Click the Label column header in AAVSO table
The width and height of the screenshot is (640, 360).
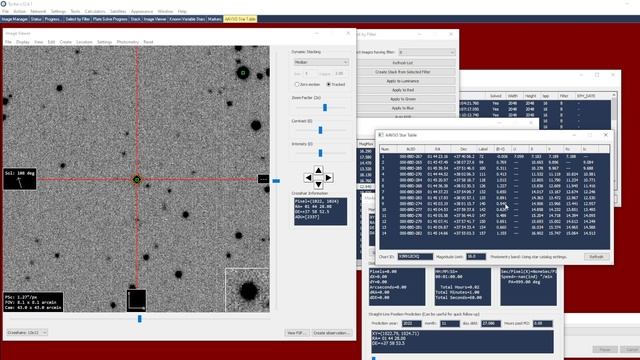(483, 149)
